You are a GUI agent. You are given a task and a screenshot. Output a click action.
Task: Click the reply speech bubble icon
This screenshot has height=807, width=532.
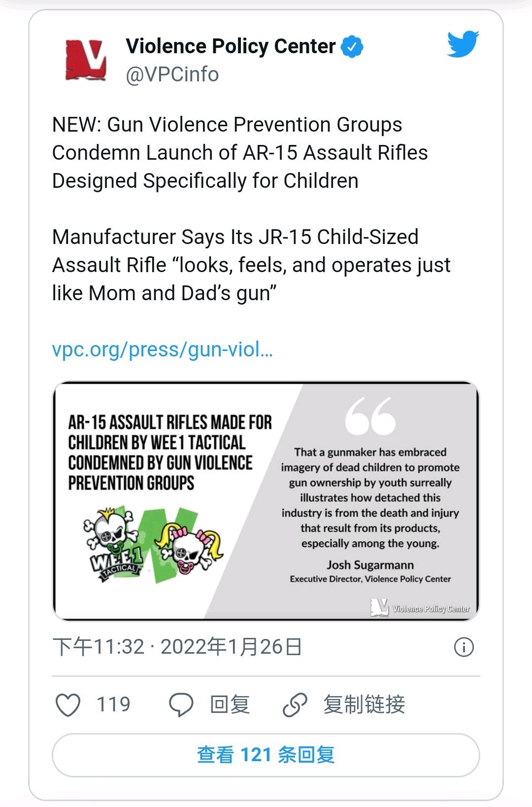coord(181,704)
